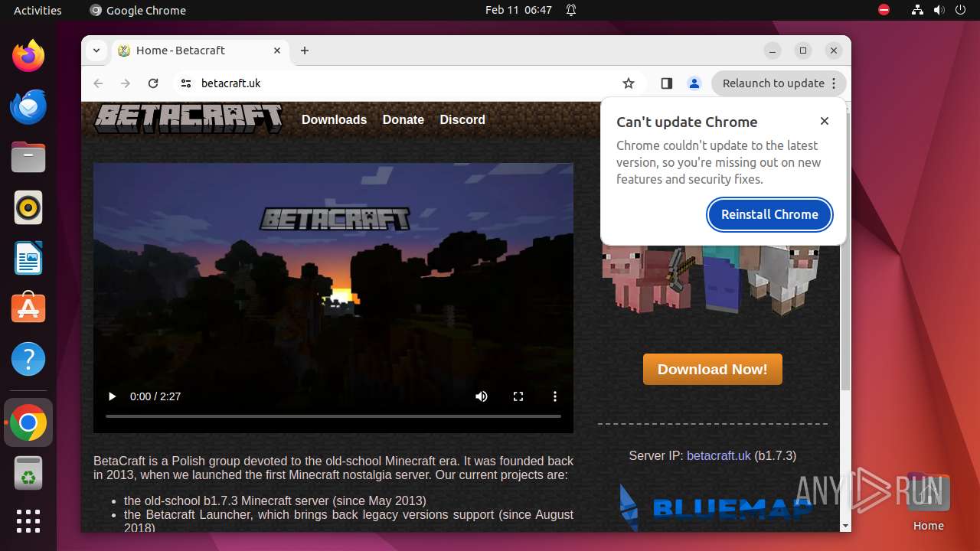Image resolution: width=980 pixels, height=551 pixels.
Task: Open Chrome side panel
Action: point(667,83)
